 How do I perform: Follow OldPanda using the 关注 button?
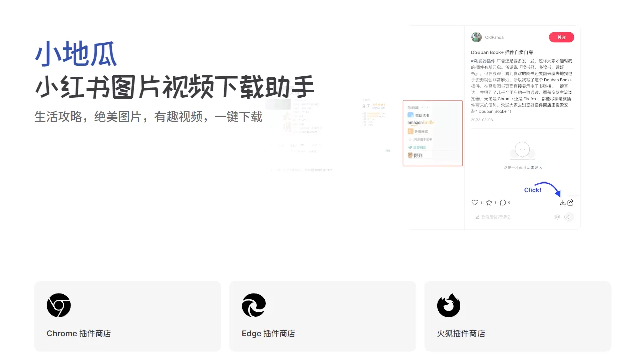point(561,37)
